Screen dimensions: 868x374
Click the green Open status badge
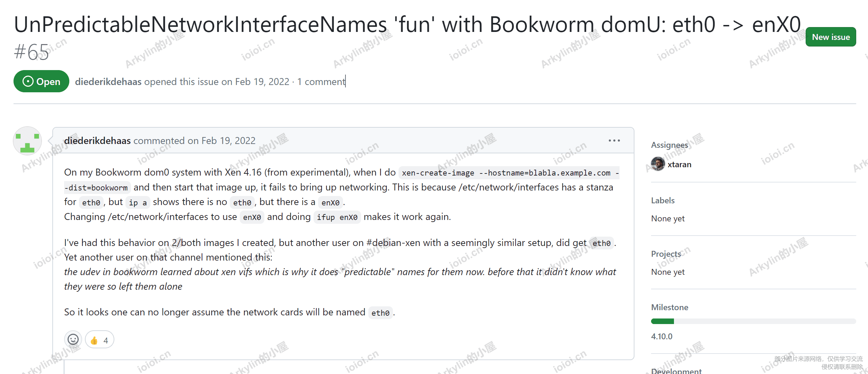pyautogui.click(x=41, y=82)
